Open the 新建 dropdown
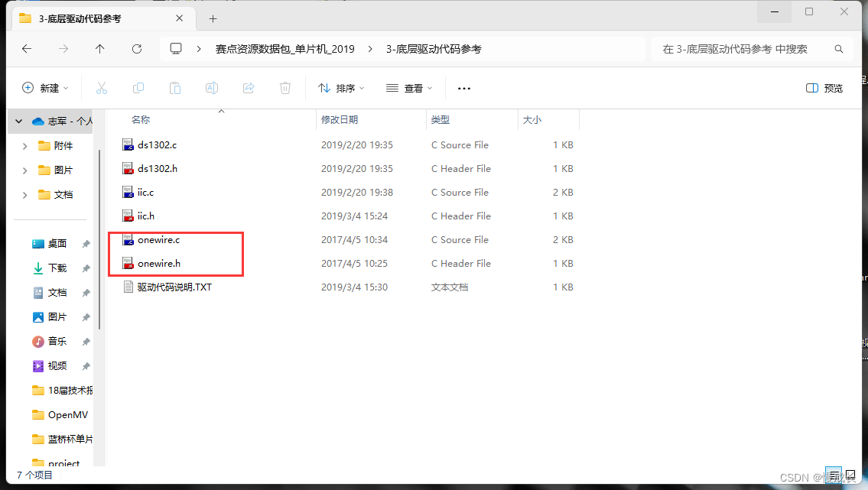868x490 pixels. pyautogui.click(x=45, y=88)
